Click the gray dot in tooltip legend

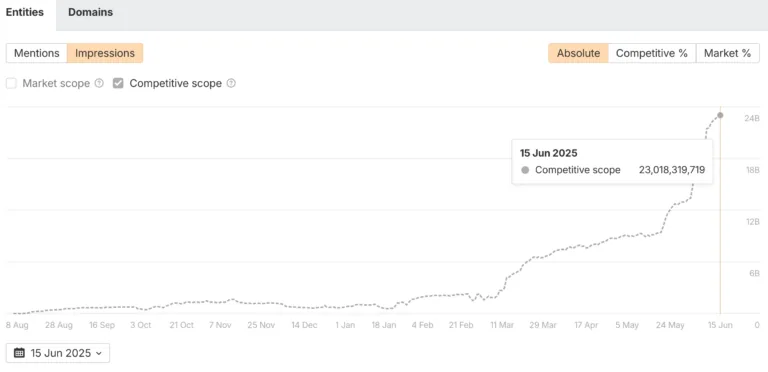point(526,170)
